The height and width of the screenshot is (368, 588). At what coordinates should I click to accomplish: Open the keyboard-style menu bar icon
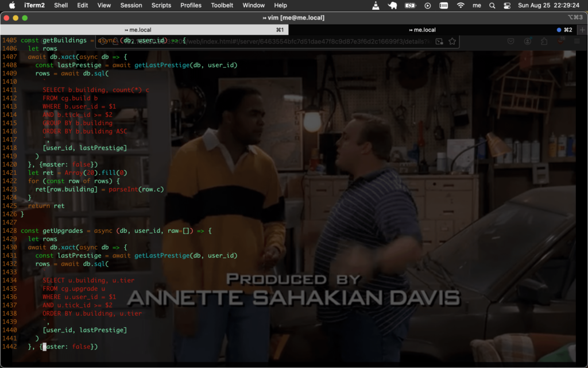444,5
